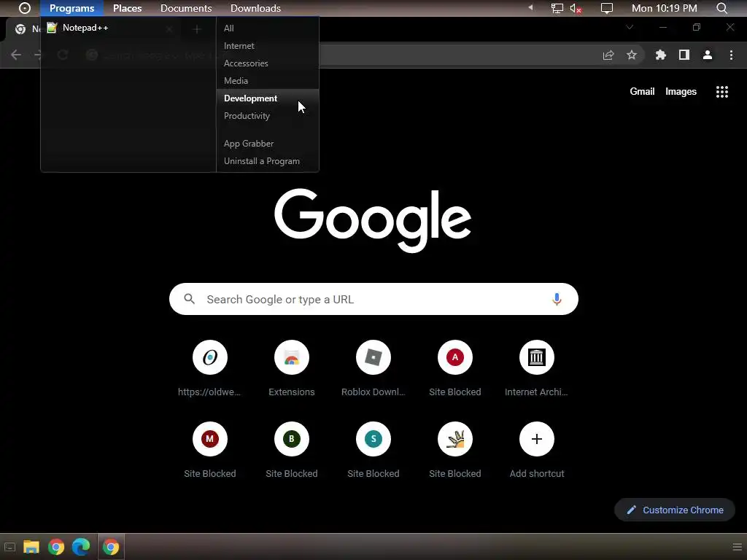Open the Site Blocked shortcut with A icon
Screen dimensions: 747x560
pyautogui.click(x=455, y=368)
